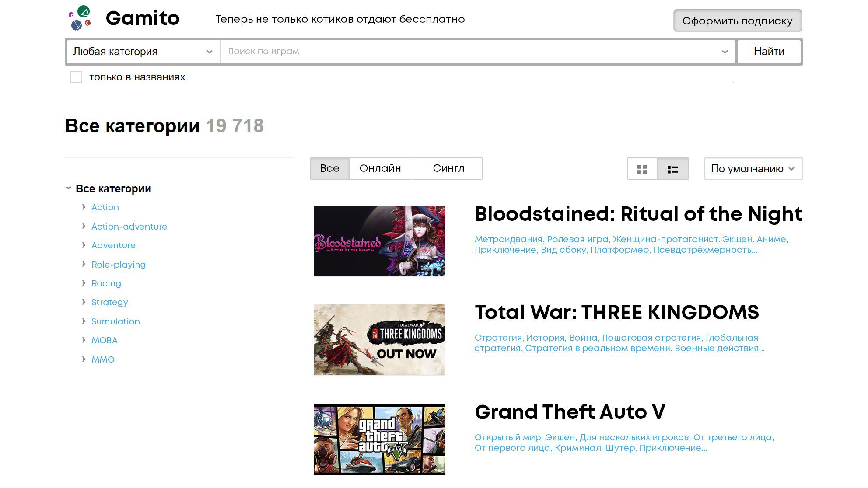
Task: Open Total War: THREE KINGDOMS title
Action: [x=617, y=312]
